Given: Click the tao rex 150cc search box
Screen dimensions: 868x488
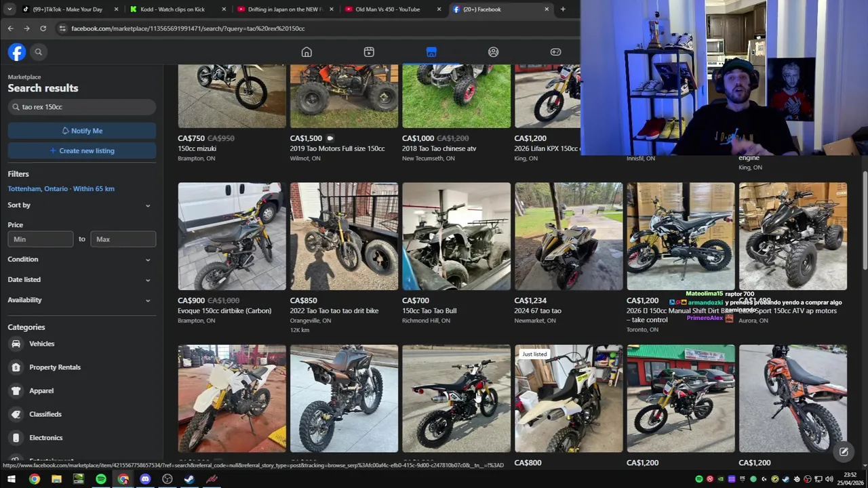Looking at the screenshot, I should (81, 107).
